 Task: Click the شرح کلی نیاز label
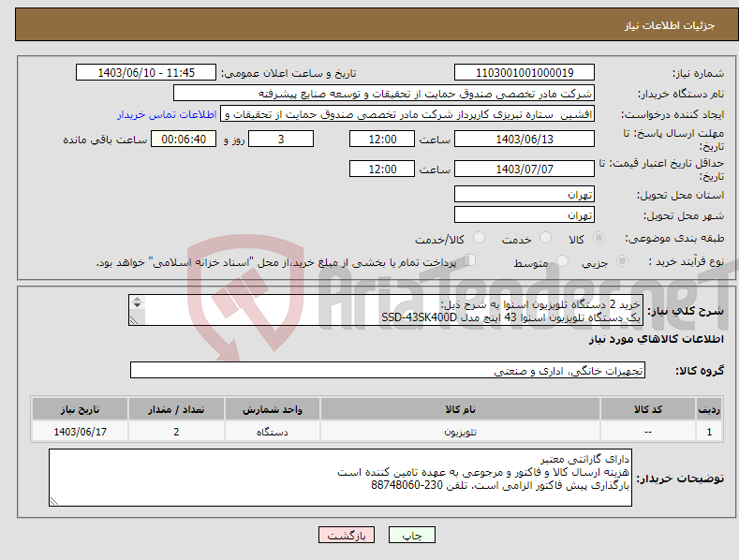point(686,311)
